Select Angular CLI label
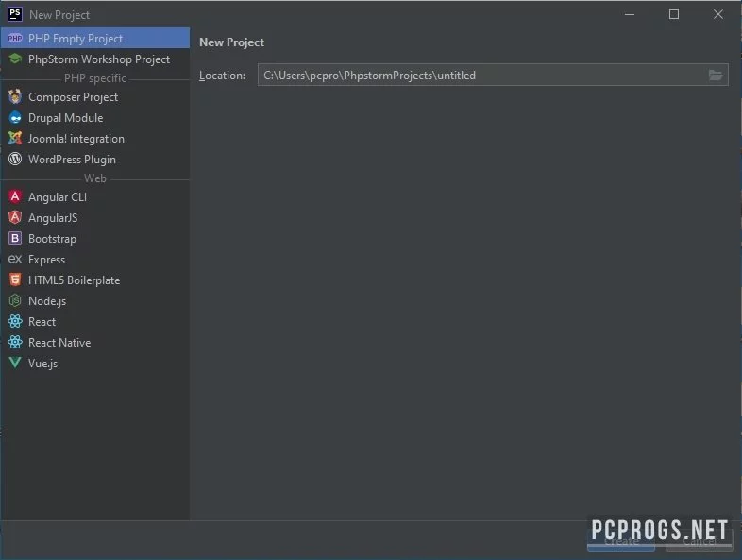Screen dimensions: 742x560 pos(58,197)
